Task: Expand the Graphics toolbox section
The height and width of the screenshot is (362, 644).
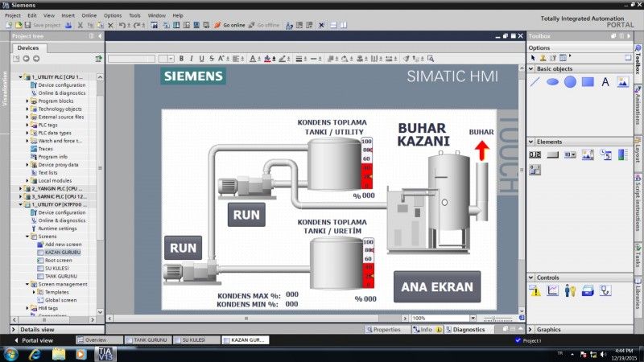Action: pyautogui.click(x=531, y=329)
